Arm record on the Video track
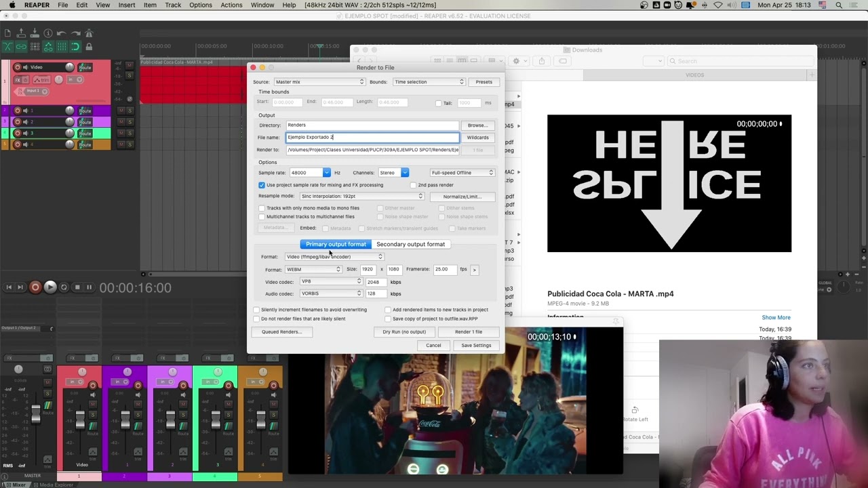The height and width of the screenshot is (488, 868). coord(18,67)
